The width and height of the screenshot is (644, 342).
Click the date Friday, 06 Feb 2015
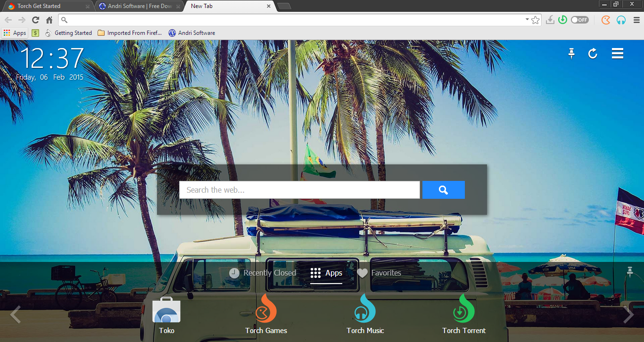point(50,77)
